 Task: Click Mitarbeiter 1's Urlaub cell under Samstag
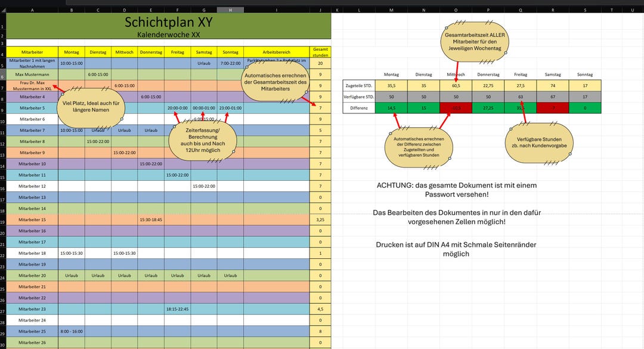204,63
